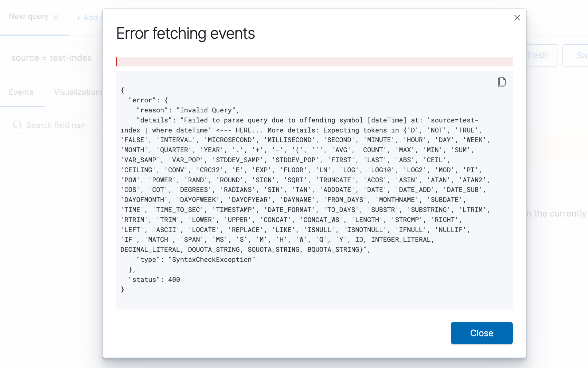The image size is (588, 368).
Task: Copy the error JSON to clipboard
Action: coord(502,82)
